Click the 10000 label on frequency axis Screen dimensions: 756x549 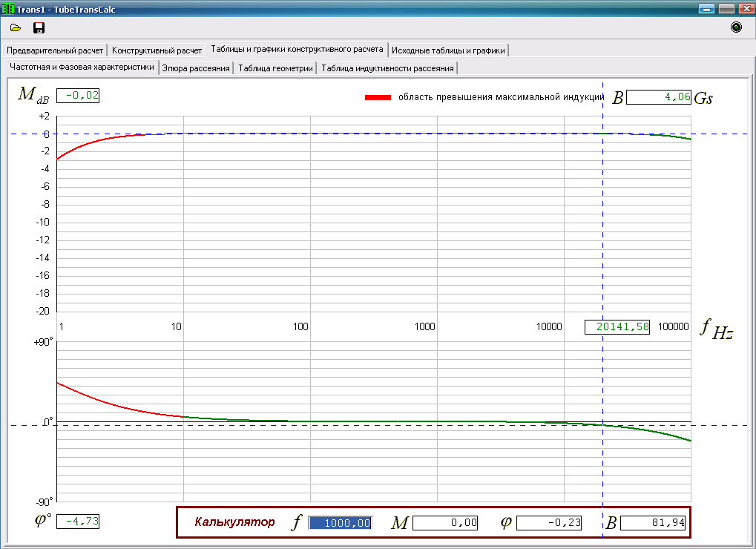coord(549,326)
